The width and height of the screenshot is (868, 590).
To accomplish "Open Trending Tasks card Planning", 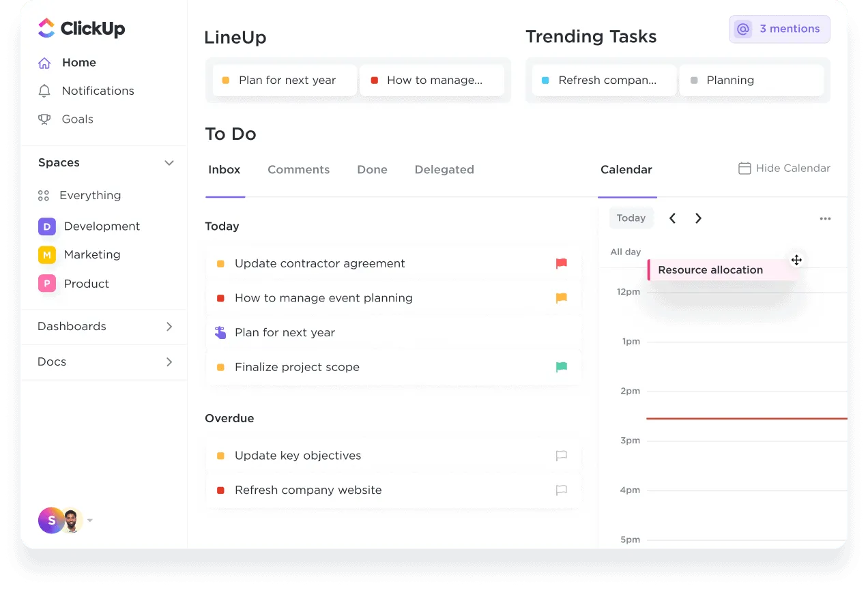I will click(x=752, y=80).
